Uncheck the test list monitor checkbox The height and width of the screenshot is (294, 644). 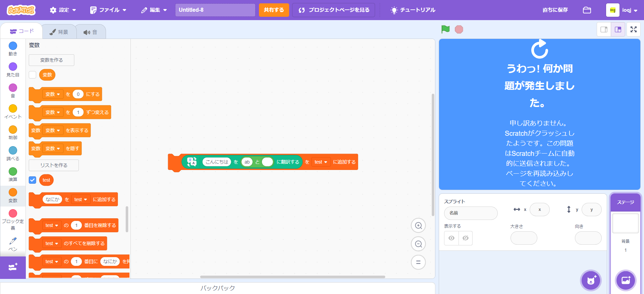tap(33, 180)
